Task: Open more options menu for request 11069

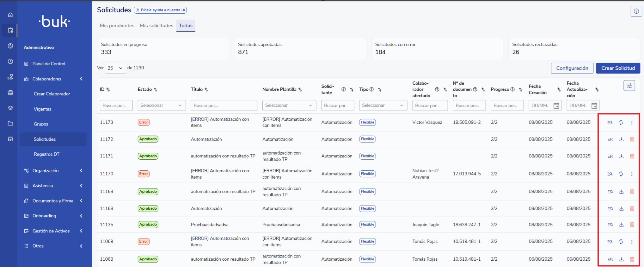Action: pyautogui.click(x=632, y=242)
